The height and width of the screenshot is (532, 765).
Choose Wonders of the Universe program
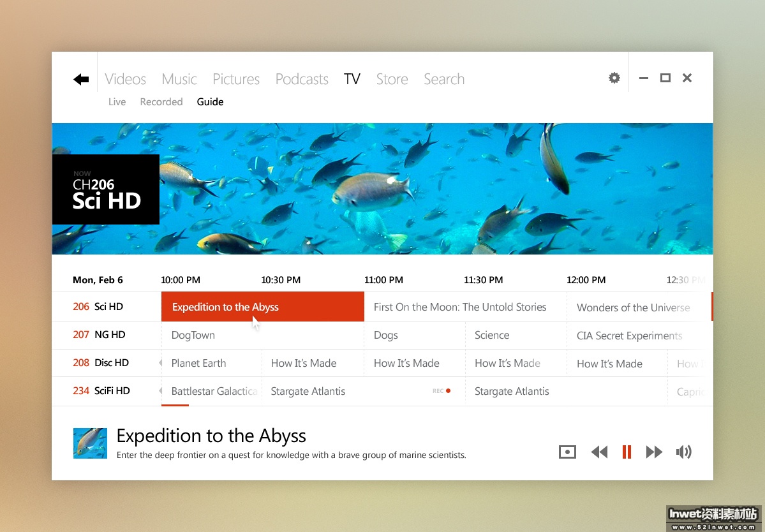[639, 307]
